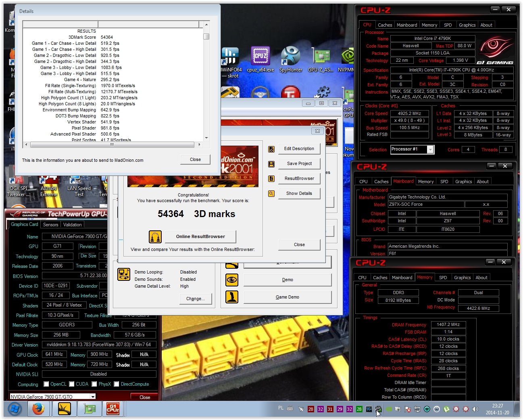
Task: Open the Processor #1 selection dropdown
Action: point(430,150)
